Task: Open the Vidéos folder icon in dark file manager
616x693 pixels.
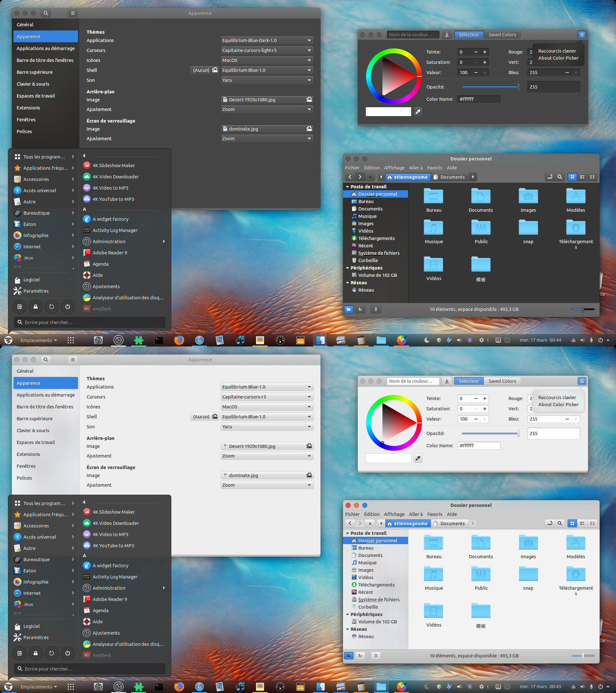Action: [x=434, y=264]
